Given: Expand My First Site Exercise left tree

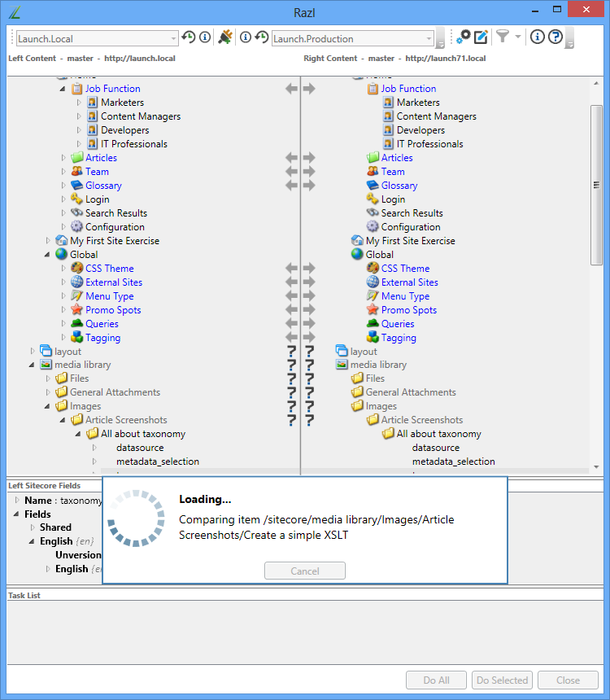Looking at the screenshot, I should click(48, 241).
